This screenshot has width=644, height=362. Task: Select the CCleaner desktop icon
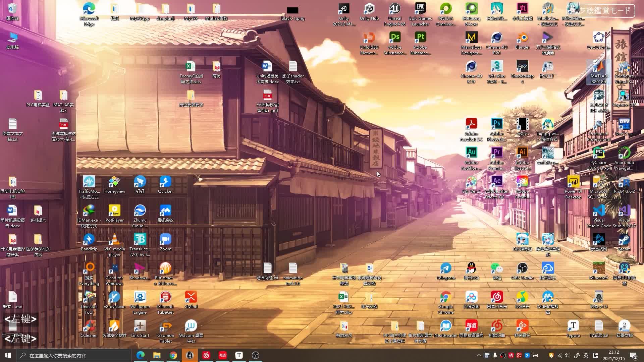pos(89,329)
